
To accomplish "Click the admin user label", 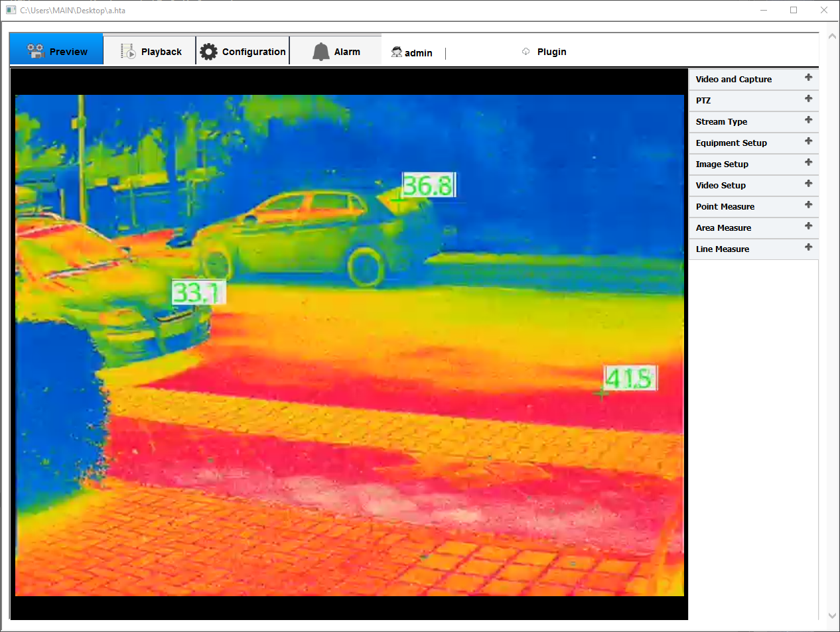I will [418, 53].
